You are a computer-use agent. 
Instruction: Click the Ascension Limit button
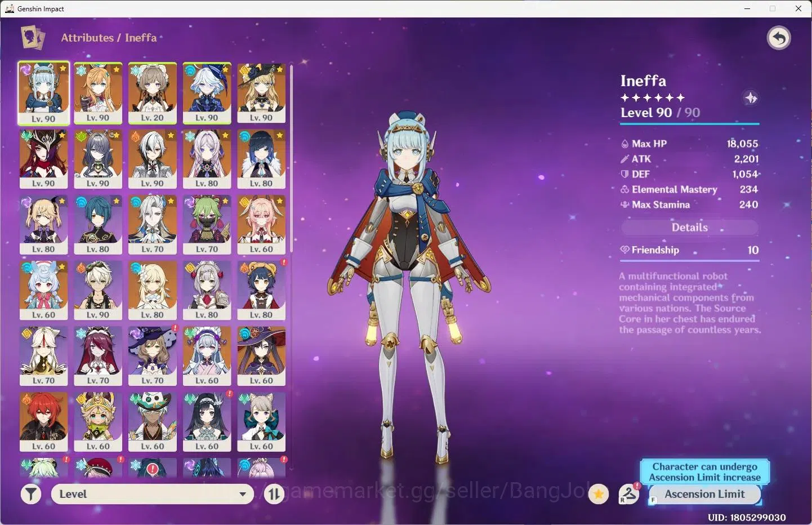pos(704,494)
